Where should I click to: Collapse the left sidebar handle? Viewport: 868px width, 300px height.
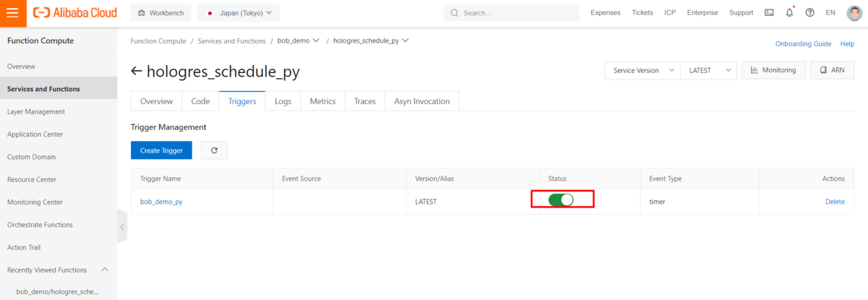coord(122,227)
